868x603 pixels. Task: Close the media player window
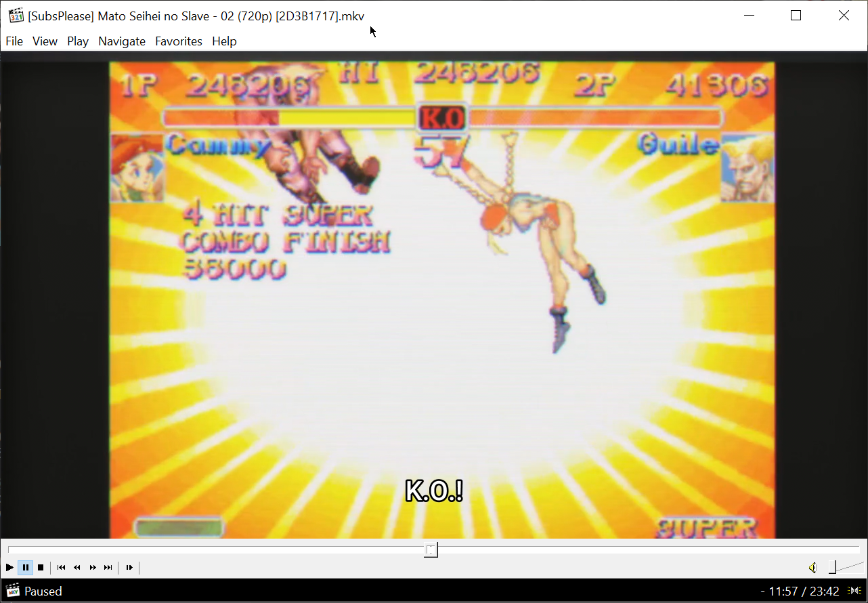click(844, 16)
